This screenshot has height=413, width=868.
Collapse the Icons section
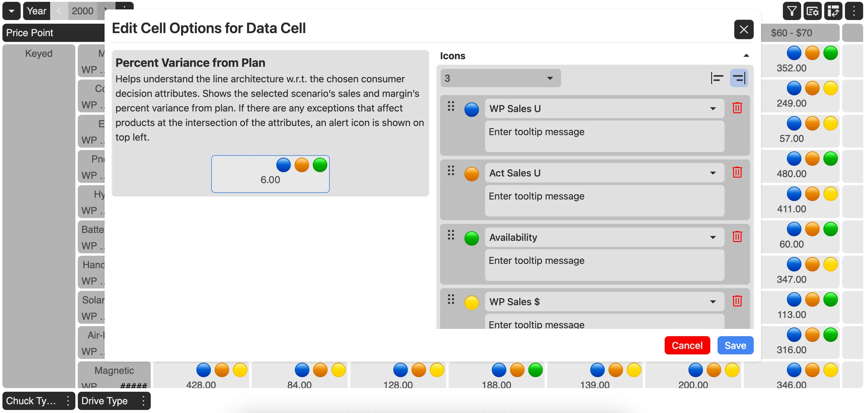point(746,56)
